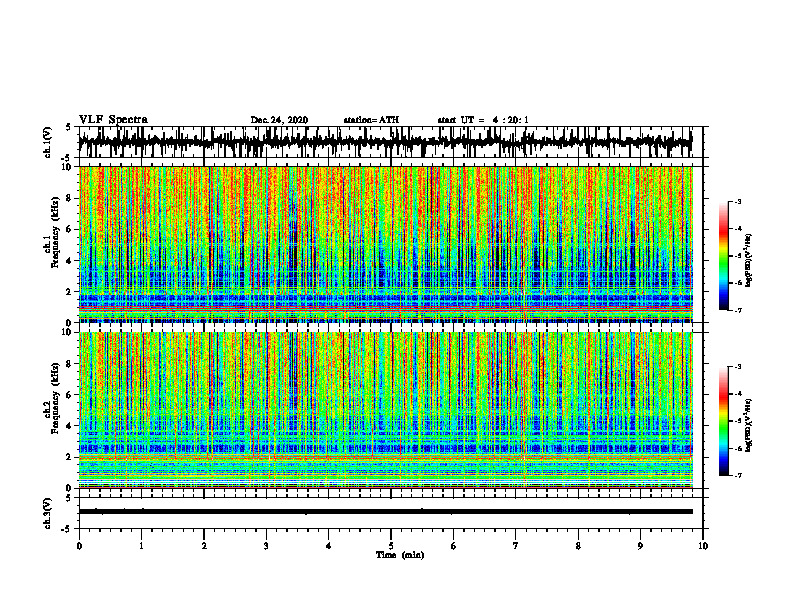Click the ch.1 color scale units label
The height and width of the screenshot is (612, 792).
[749, 261]
